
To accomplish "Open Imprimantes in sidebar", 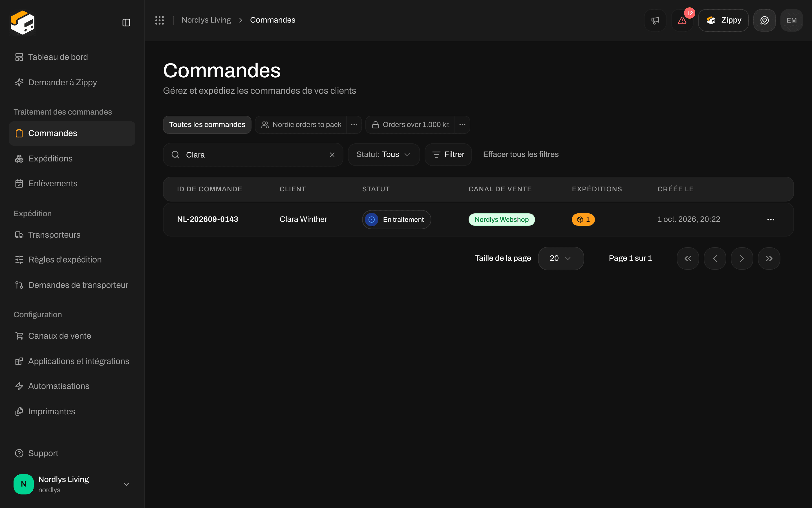I will (72, 411).
